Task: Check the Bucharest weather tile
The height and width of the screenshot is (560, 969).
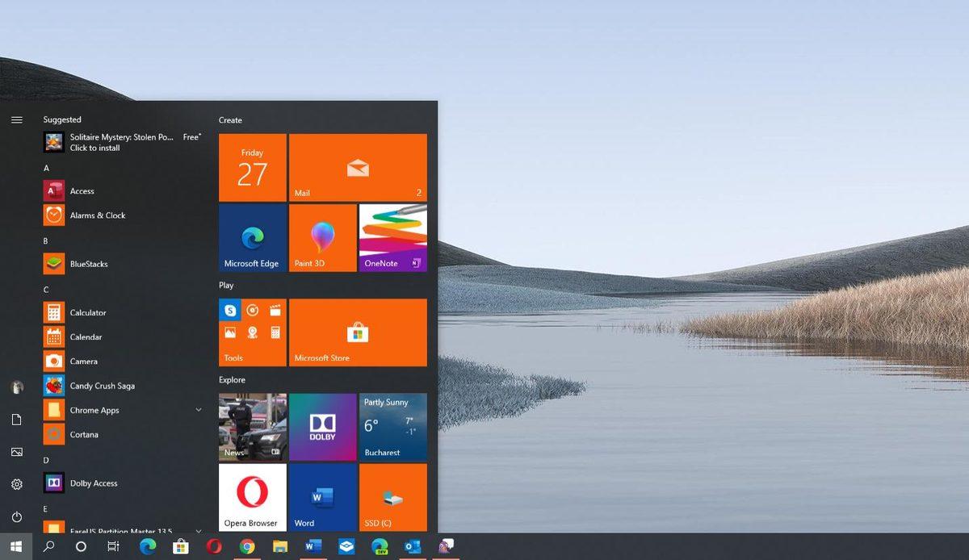Action: (392, 426)
